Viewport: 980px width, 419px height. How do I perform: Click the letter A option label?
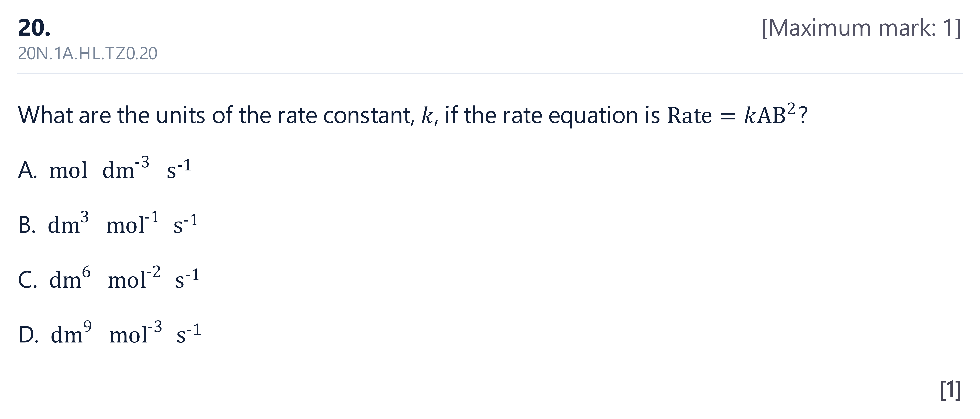point(27,170)
